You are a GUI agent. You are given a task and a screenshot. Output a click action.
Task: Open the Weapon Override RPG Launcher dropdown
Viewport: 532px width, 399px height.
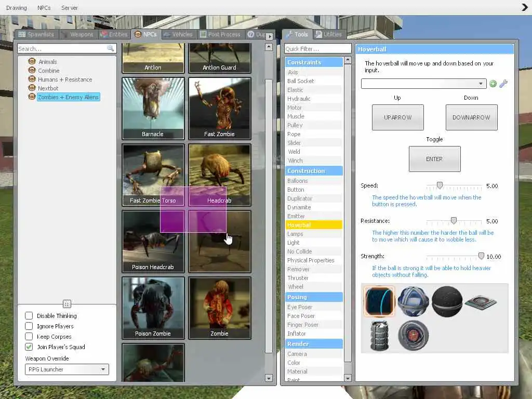click(67, 369)
